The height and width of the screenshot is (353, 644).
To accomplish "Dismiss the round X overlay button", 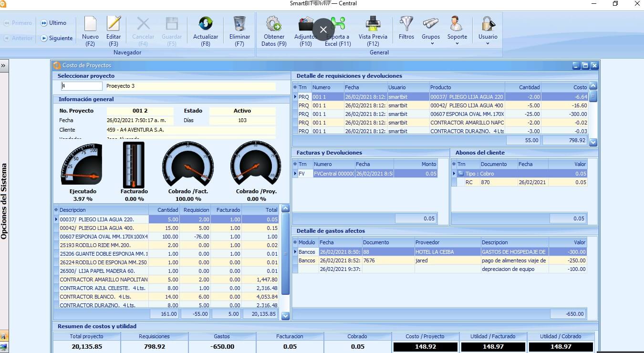I will [x=323, y=30].
